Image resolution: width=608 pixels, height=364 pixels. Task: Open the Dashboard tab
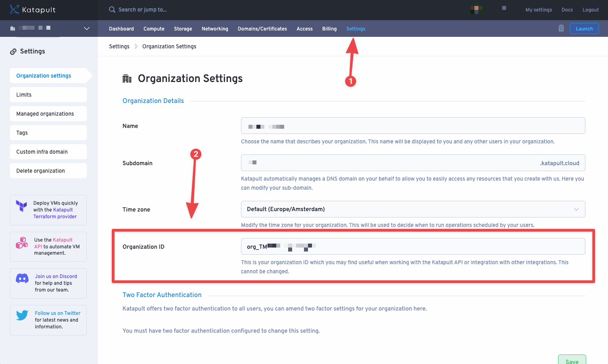point(121,29)
